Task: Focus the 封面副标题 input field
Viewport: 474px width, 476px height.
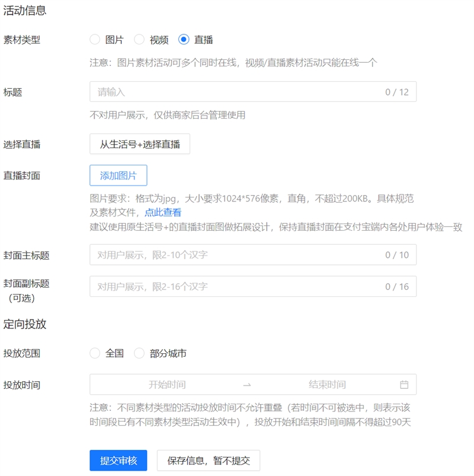Action: 207,286
